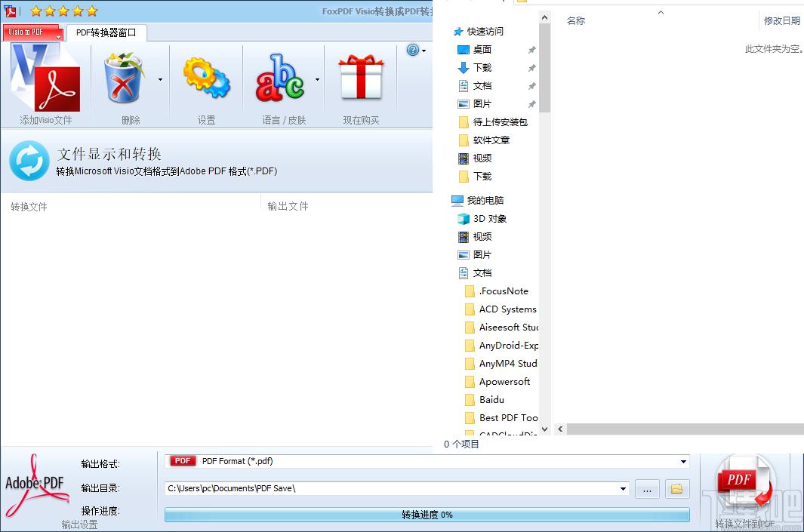The width and height of the screenshot is (804, 532).
Task: Click the Add Visio file icon
Action: 45,78
